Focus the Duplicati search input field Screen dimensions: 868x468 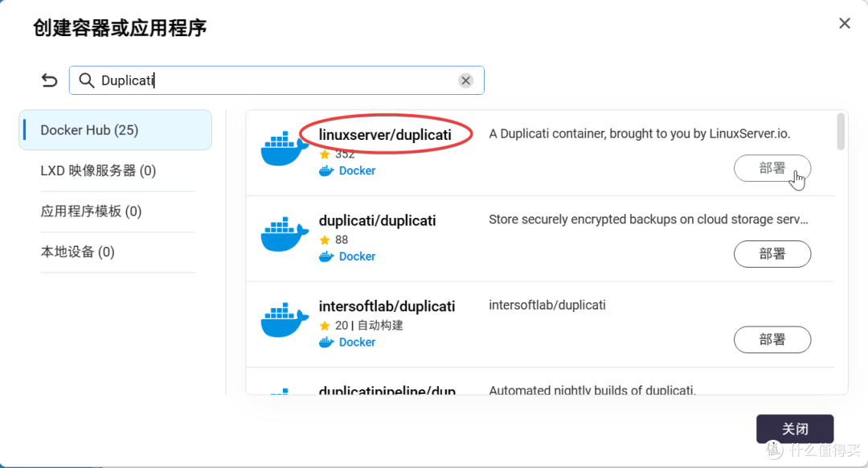(276, 80)
